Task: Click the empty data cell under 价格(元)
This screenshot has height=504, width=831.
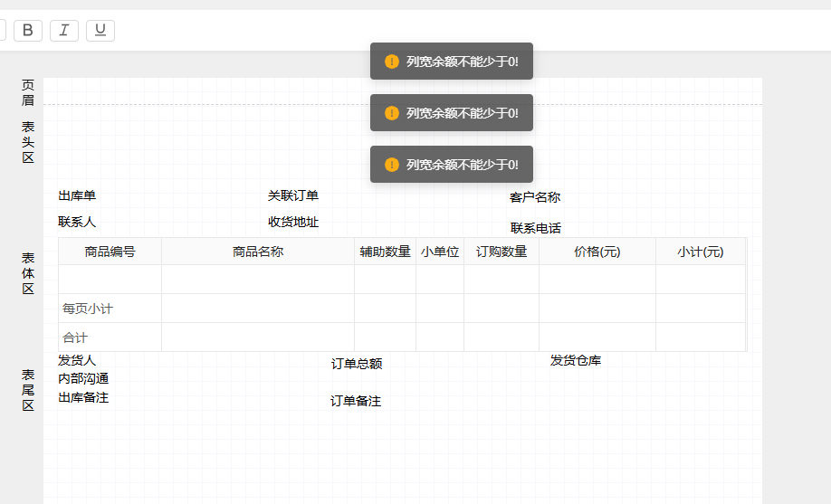Action: (597, 280)
